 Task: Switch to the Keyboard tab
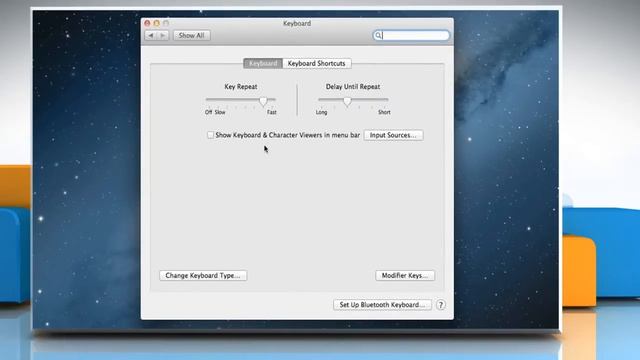click(263, 63)
